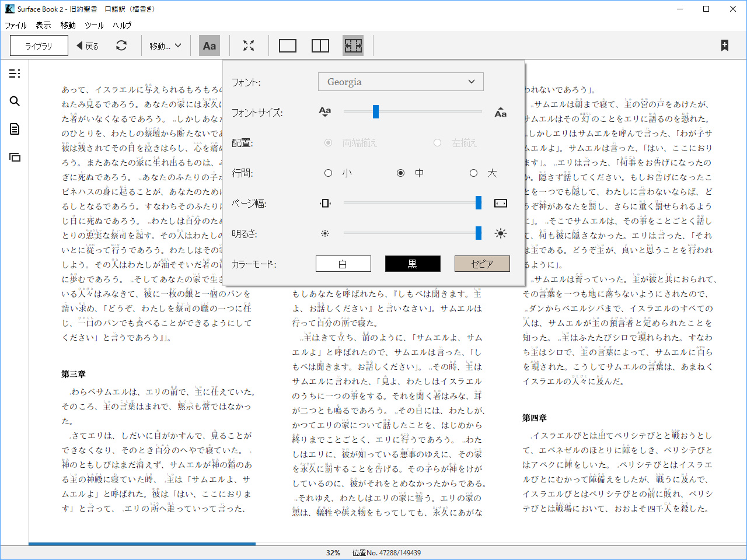Click the page width slider handle
747x560 pixels.
[x=479, y=202]
